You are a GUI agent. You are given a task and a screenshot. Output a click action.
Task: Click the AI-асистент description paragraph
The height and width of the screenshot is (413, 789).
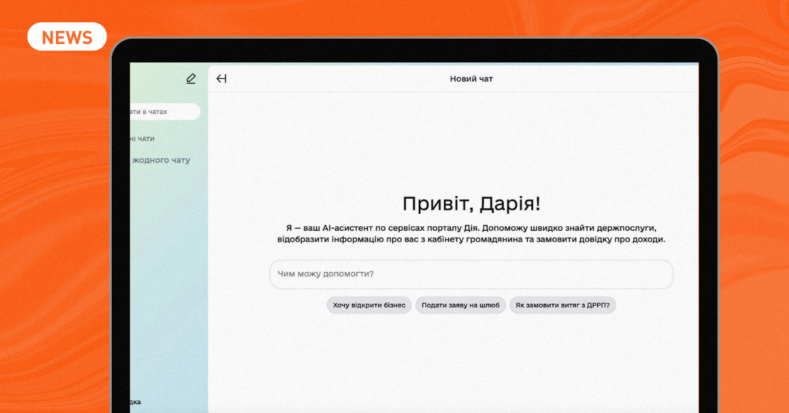click(x=471, y=233)
